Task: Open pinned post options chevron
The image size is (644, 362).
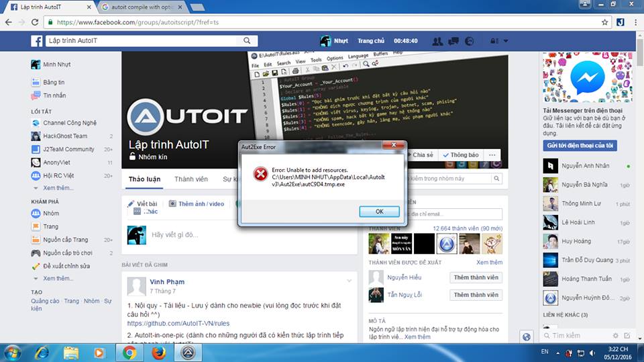Action: coord(349,281)
